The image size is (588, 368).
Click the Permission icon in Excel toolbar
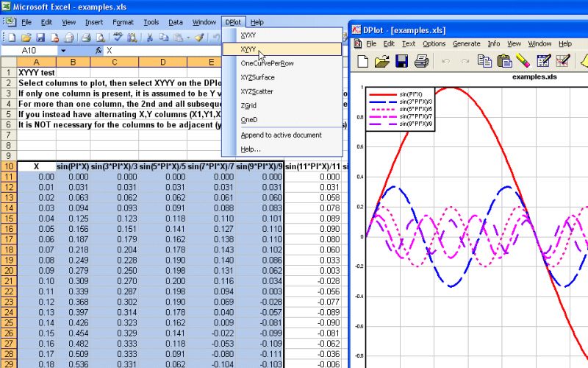54,38
